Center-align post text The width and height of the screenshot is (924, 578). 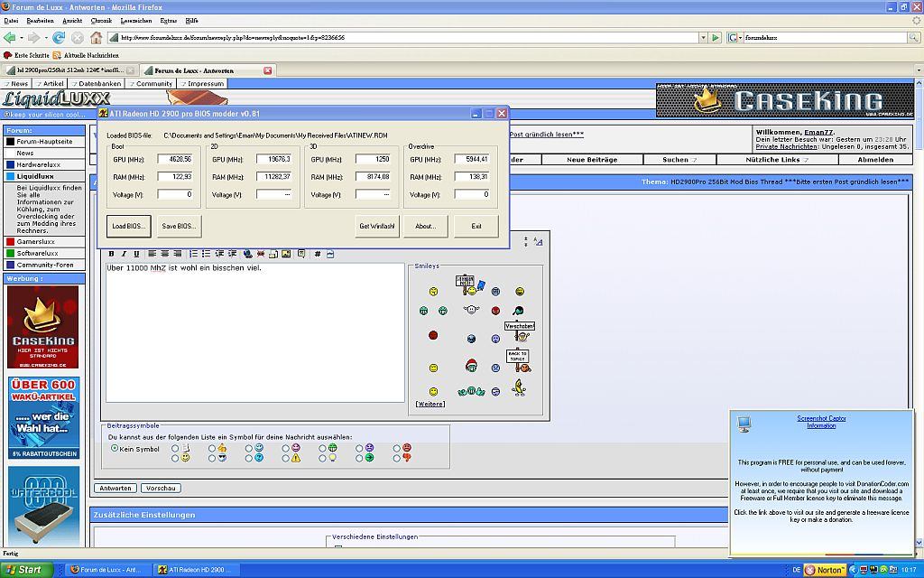(165, 254)
